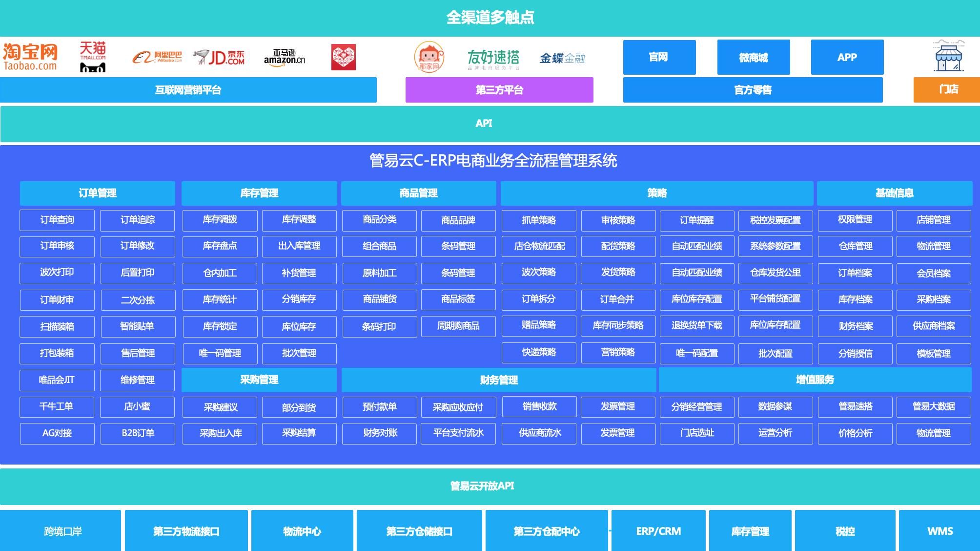Click the 权限管理 box
This screenshot has height=551, width=980.
[x=855, y=220]
